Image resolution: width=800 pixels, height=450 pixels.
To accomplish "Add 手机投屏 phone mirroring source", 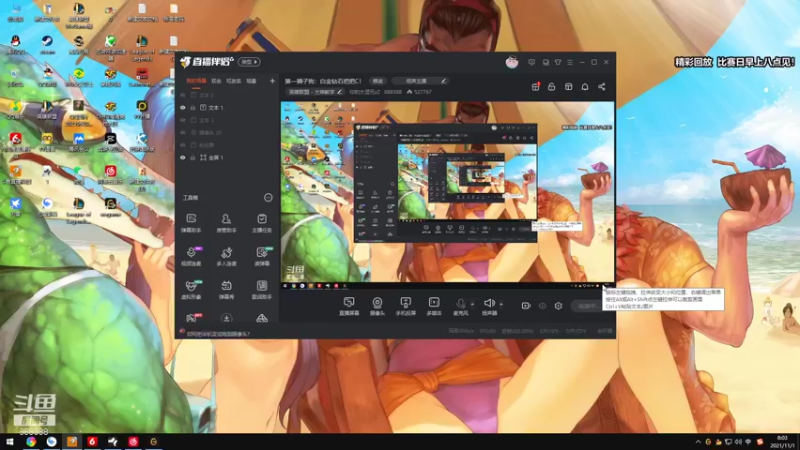I will coord(406,306).
